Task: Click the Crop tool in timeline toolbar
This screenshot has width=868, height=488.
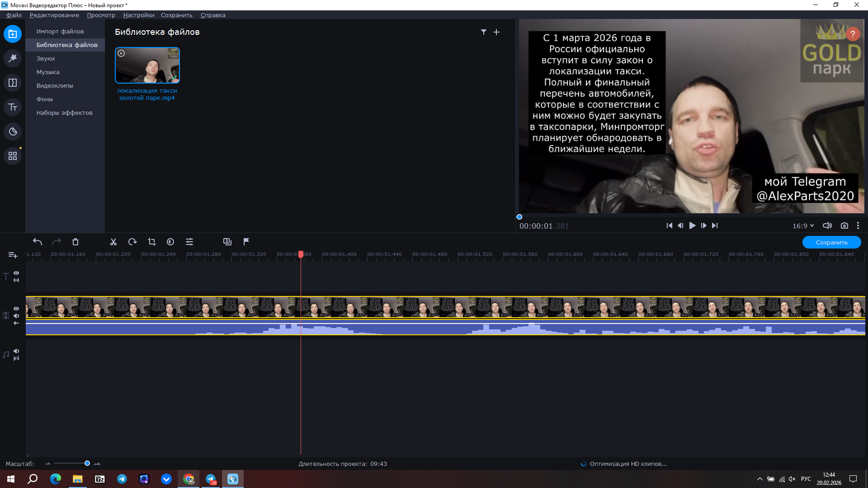Action: tap(151, 242)
